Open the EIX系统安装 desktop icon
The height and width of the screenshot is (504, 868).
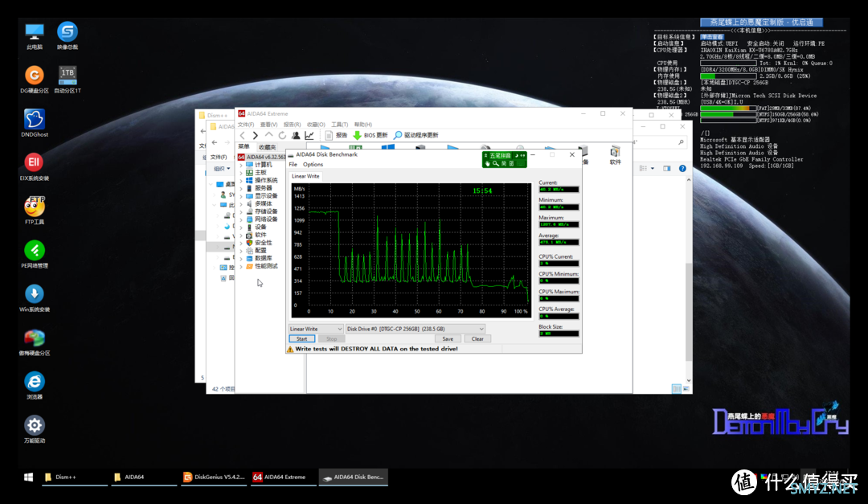click(35, 167)
